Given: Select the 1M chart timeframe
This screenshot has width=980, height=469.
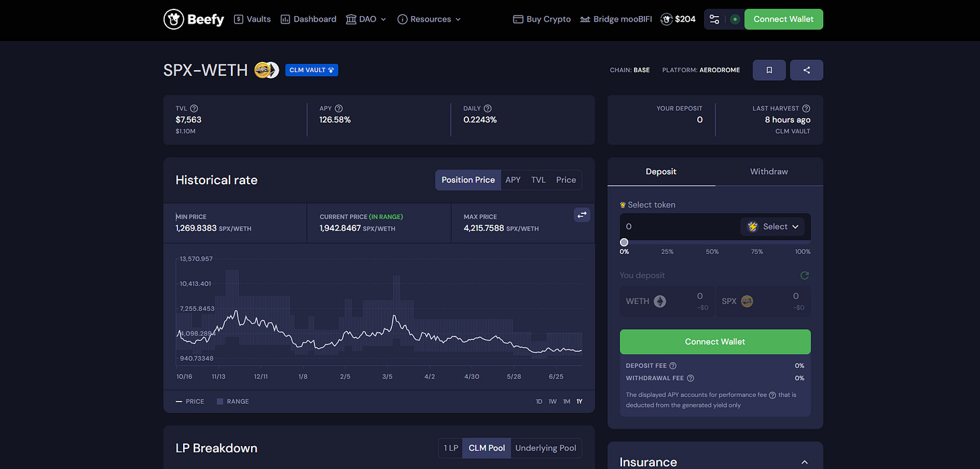Looking at the screenshot, I should (567, 402).
